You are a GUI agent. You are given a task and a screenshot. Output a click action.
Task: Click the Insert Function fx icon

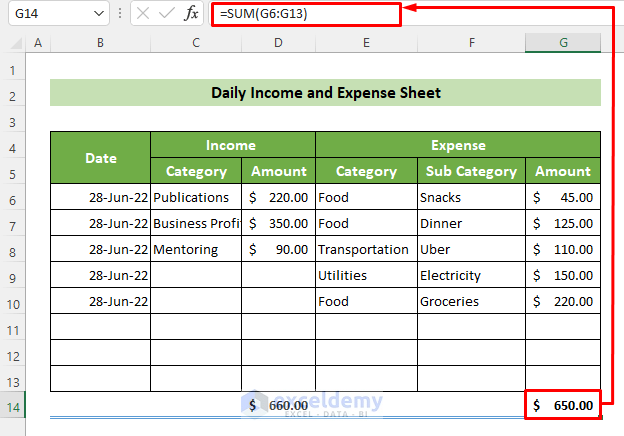191,14
